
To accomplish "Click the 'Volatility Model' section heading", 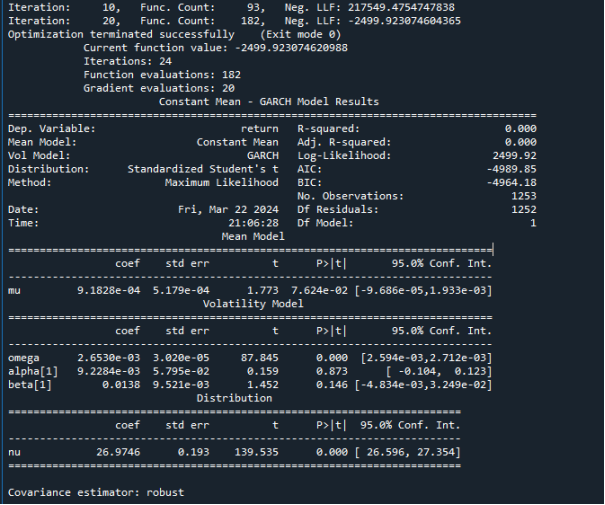I will [x=252, y=302].
